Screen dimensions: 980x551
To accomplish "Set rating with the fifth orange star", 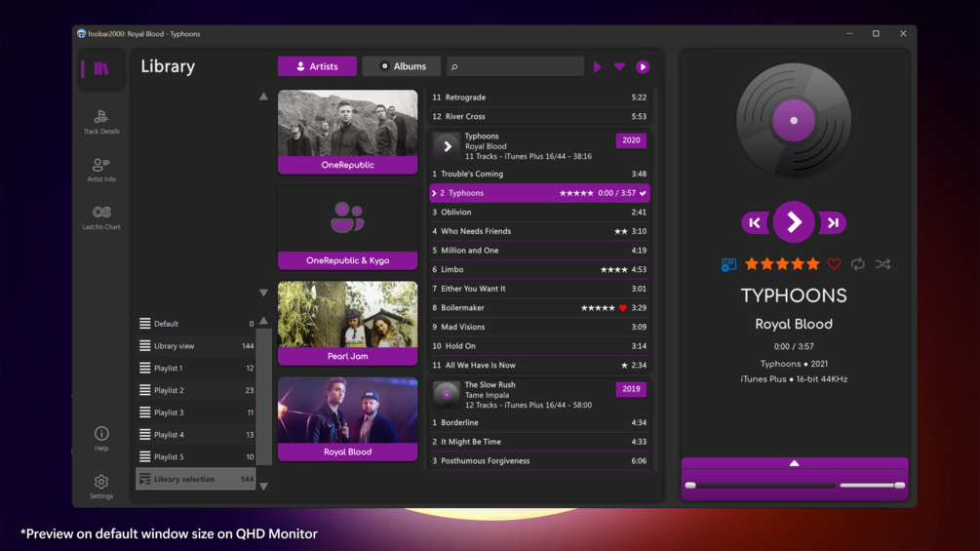I will point(812,263).
